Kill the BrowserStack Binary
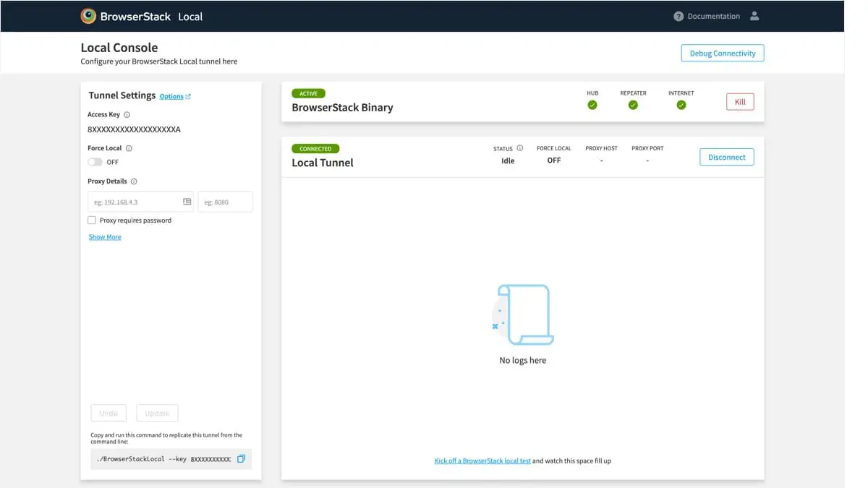This screenshot has width=868, height=488. pos(740,102)
